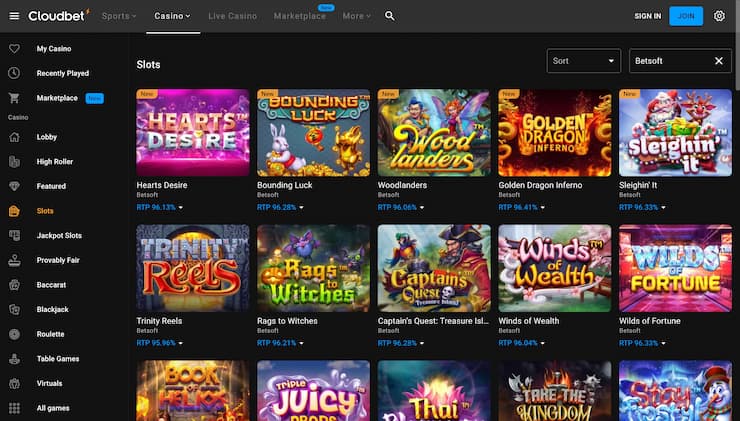Open the Bounding Luck game thumbnail
Screen dimensions: 740x421
pyautogui.click(x=313, y=133)
